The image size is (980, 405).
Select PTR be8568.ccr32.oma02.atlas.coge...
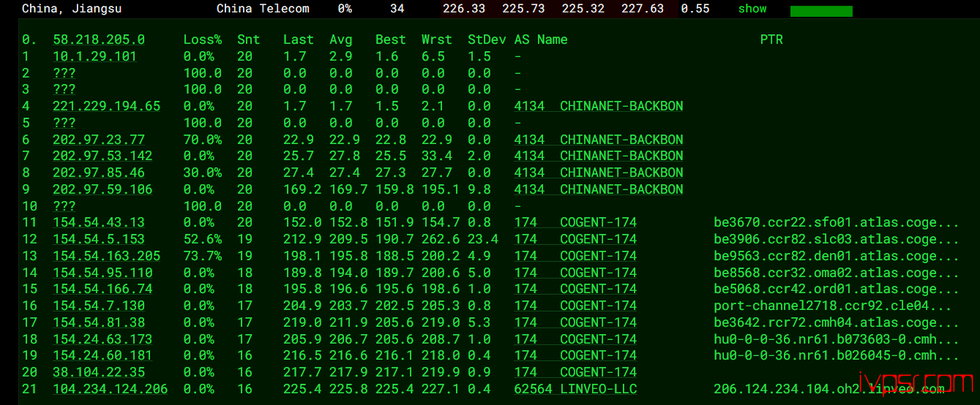point(837,273)
